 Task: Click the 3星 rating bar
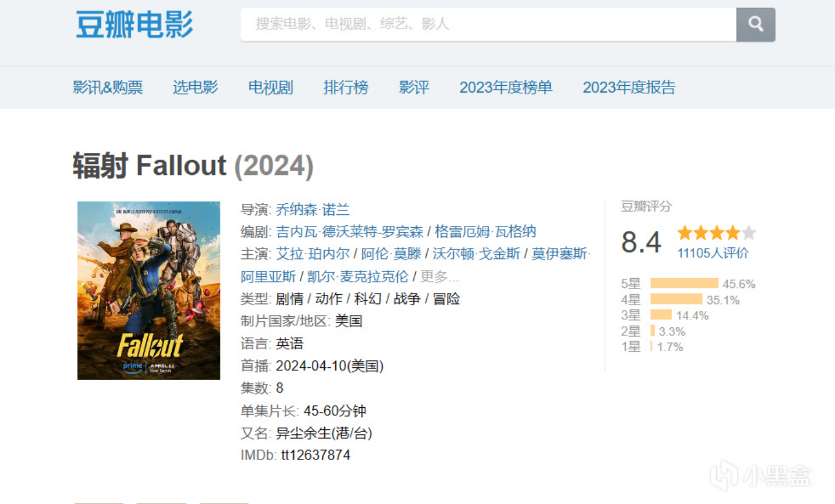[661, 315]
